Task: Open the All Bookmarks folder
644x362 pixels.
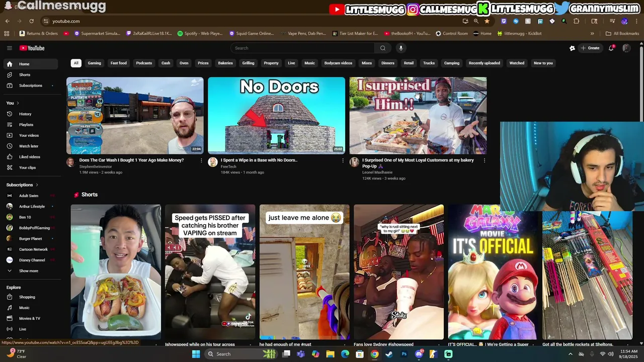Action: (622, 34)
